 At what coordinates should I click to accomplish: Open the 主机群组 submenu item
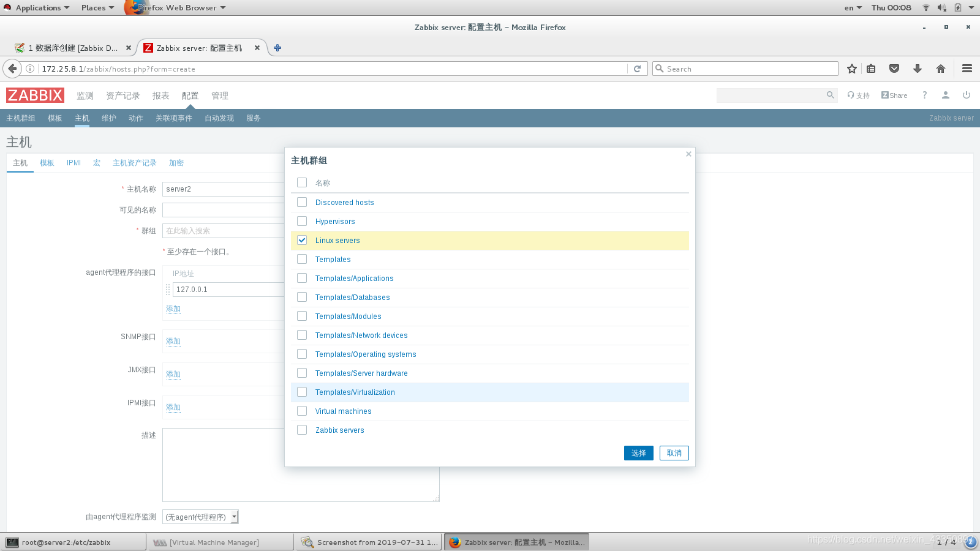pyautogui.click(x=21, y=118)
